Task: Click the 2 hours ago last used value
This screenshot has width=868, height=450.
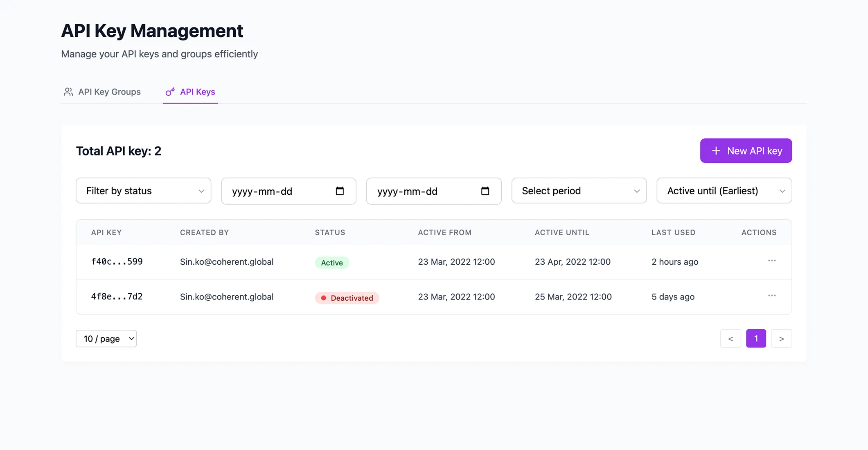Action: 675,262
